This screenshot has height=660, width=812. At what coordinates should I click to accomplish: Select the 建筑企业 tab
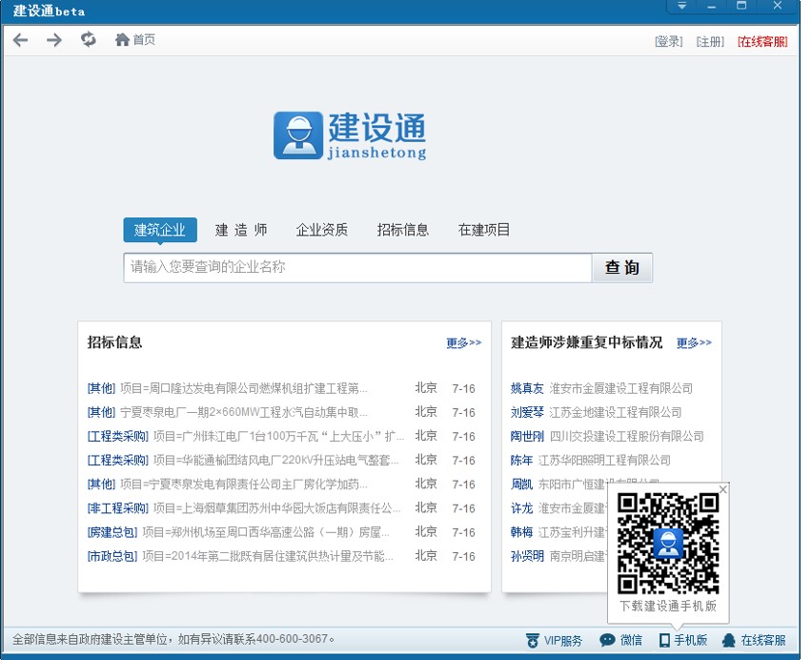[160, 230]
